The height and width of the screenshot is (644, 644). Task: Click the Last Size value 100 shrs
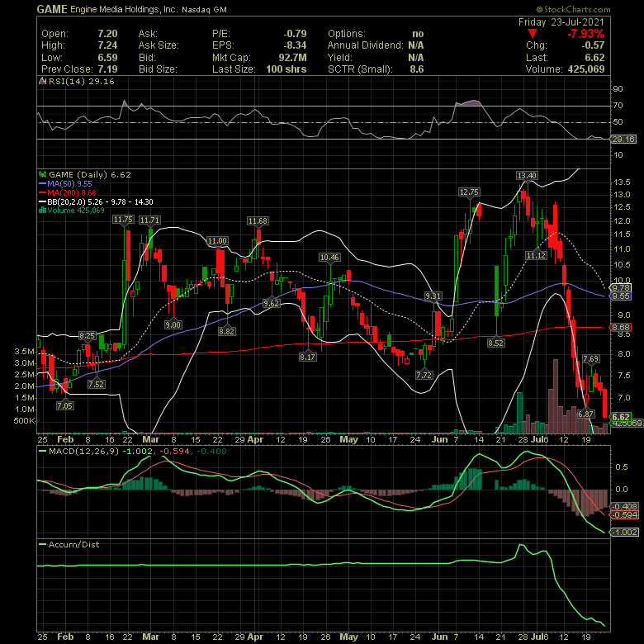[286, 69]
